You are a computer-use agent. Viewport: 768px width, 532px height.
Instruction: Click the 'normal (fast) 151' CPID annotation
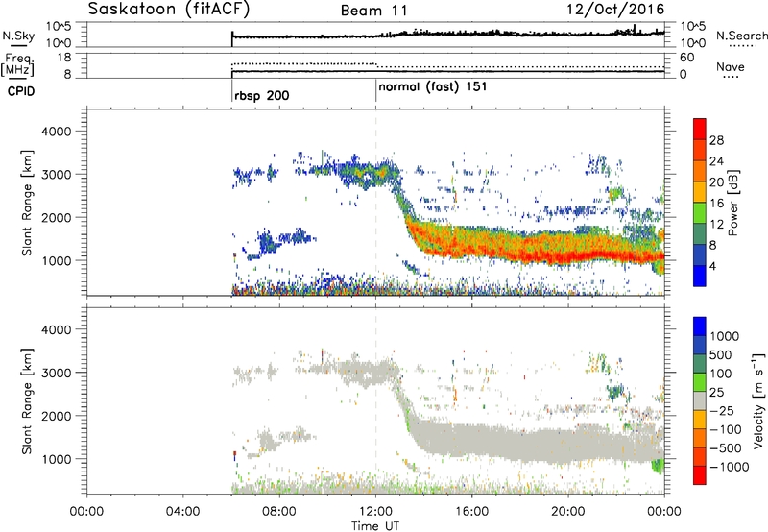click(x=433, y=86)
